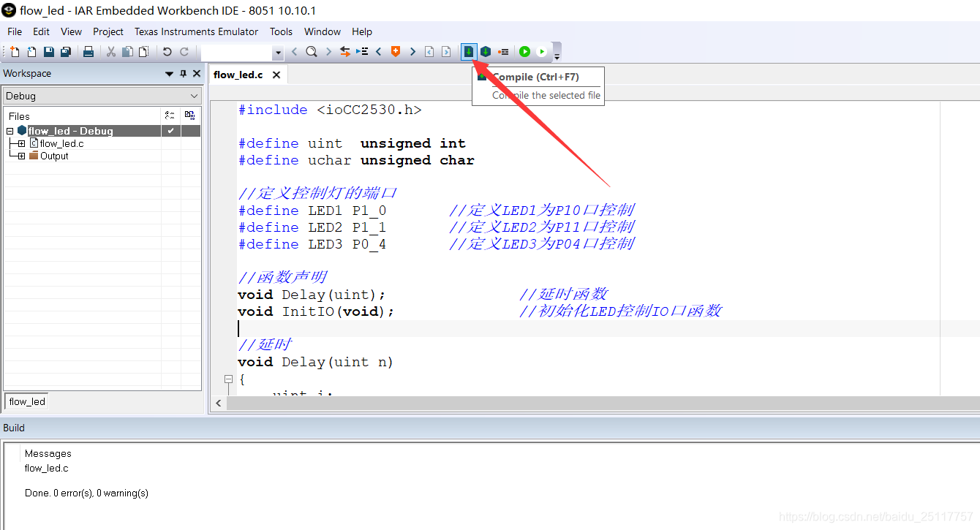The image size is (980, 530).
Task: Open the Window menu
Action: 323,31
